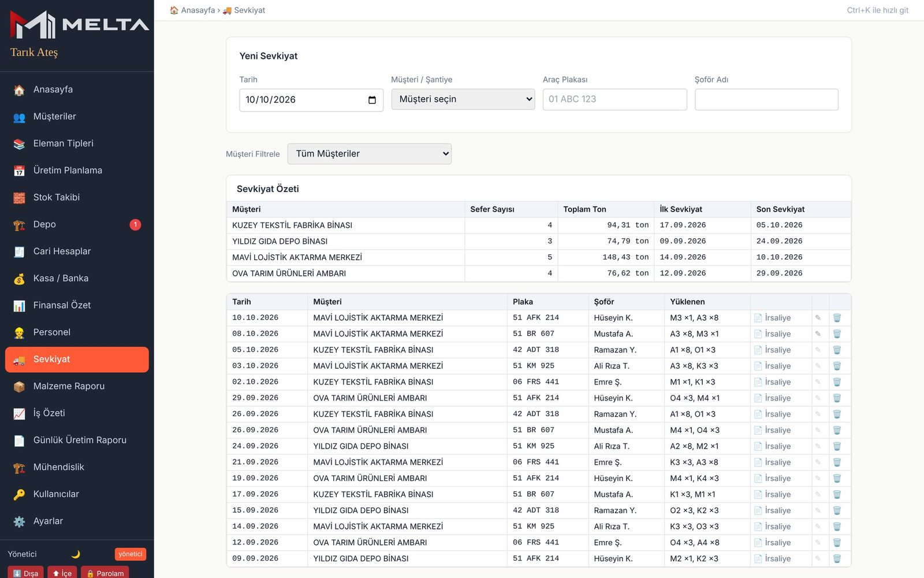Click plate 06 FRS 441 in 02.10.2026 row

tap(536, 382)
